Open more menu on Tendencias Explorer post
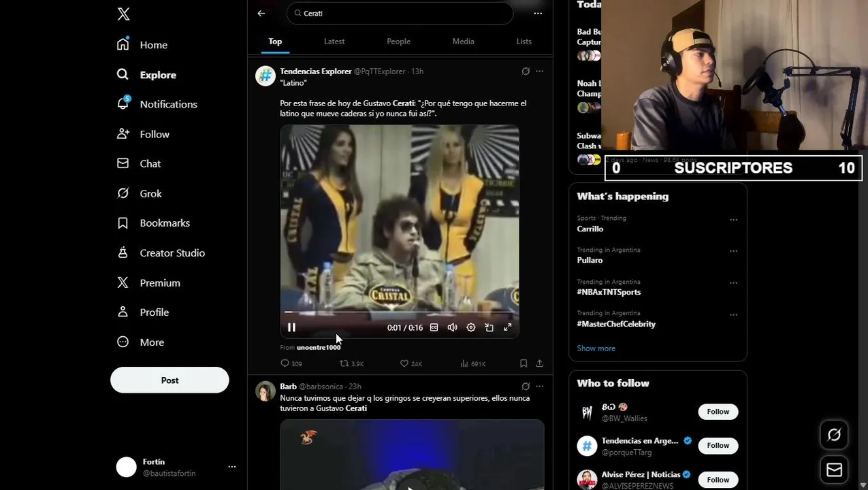This screenshot has height=490, width=868. (540, 71)
